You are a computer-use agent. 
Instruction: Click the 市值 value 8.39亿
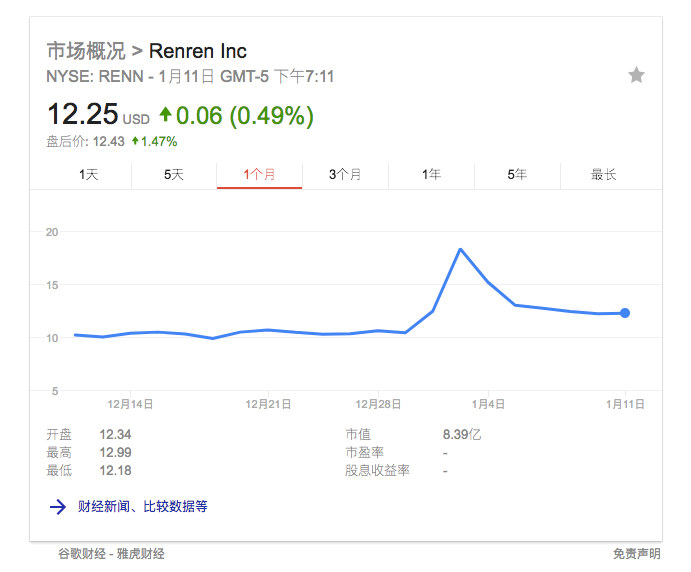pyautogui.click(x=462, y=435)
